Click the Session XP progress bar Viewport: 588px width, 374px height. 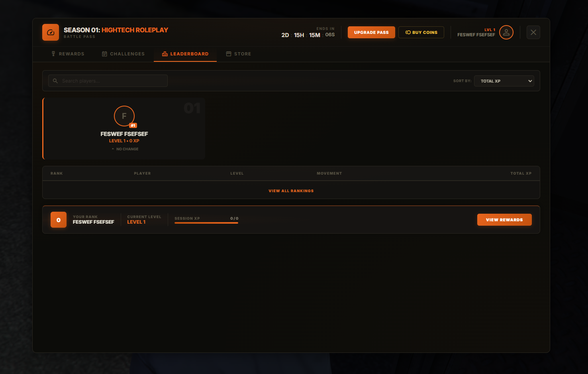coord(206,223)
